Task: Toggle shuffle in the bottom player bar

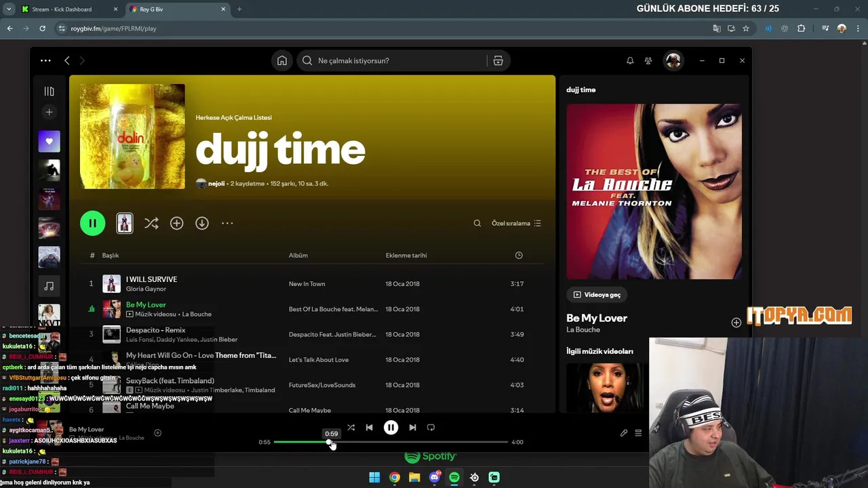Action: [351, 428]
